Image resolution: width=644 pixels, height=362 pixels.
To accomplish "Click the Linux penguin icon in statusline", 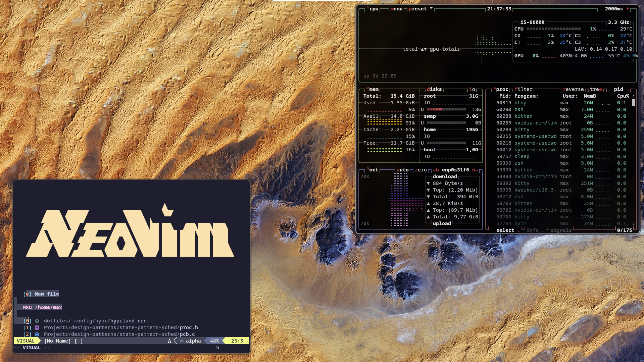I will pos(169,341).
